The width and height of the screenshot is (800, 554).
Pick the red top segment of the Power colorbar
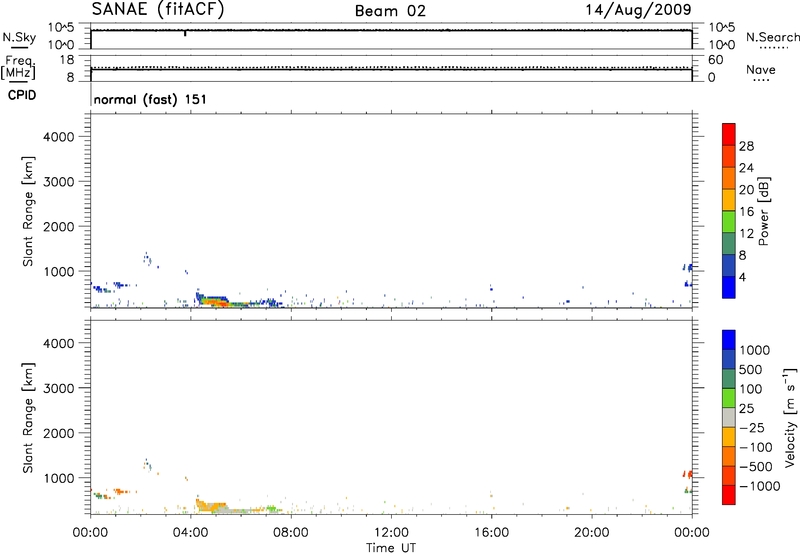click(729, 134)
